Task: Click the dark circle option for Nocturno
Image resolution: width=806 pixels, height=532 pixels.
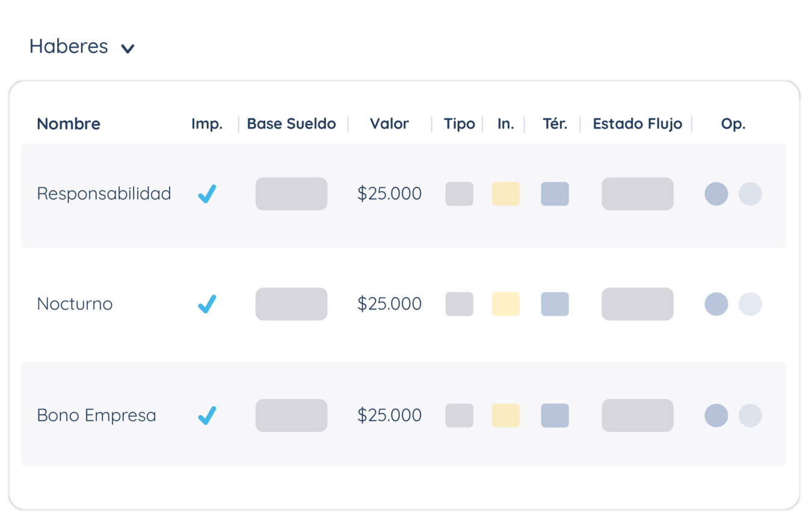Action: tap(716, 304)
